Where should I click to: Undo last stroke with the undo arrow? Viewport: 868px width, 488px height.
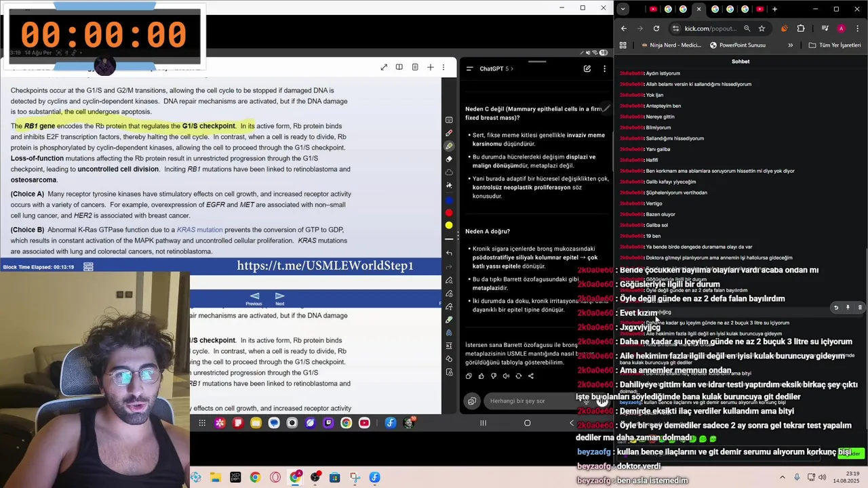[x=449, y=253]
